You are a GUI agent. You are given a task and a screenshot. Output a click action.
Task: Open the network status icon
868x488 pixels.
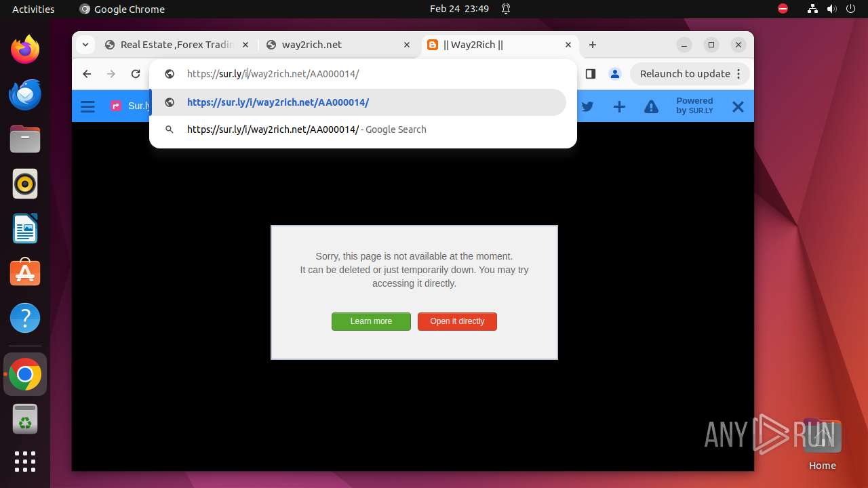[813, 9]
